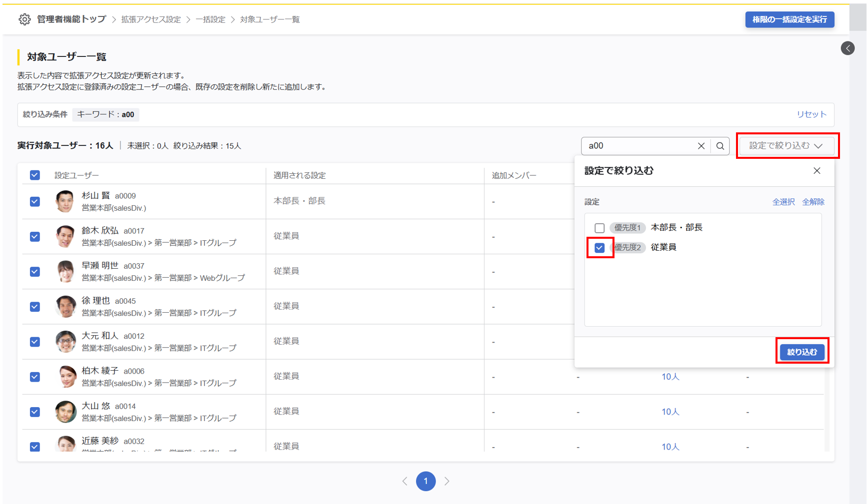Click the name 鈴木 欣弘
The height and width of the screenshot is (504, 867).
tap(100, 230)
